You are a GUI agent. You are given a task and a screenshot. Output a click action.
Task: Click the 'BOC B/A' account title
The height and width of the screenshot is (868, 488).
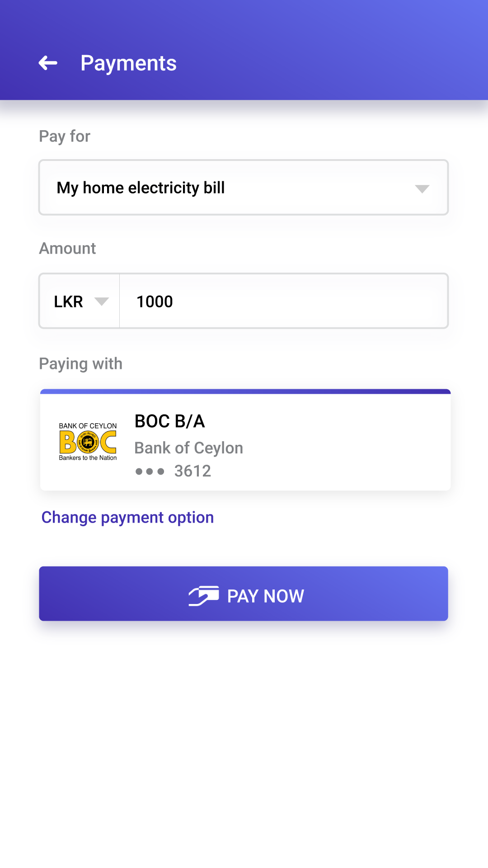pyautogui.click(x=169, y=421)
